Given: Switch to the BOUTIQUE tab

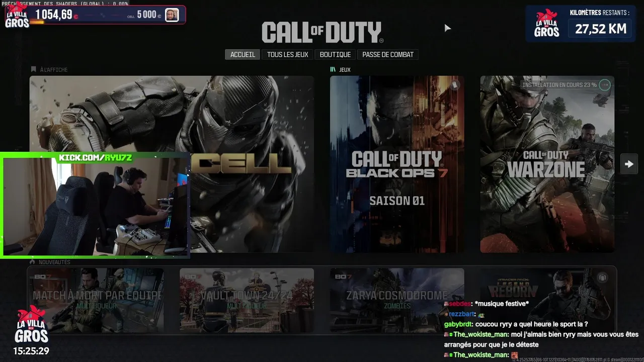Looking at the screenshot, I should pyautogui.click(x=335, y=54).
